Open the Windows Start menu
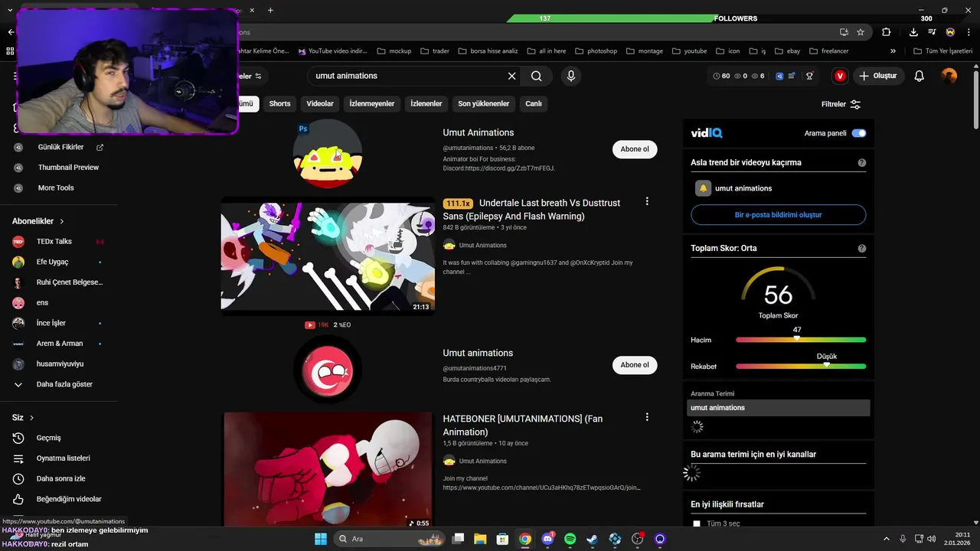This screenshot has height=551, width=980. click(320, 539)
